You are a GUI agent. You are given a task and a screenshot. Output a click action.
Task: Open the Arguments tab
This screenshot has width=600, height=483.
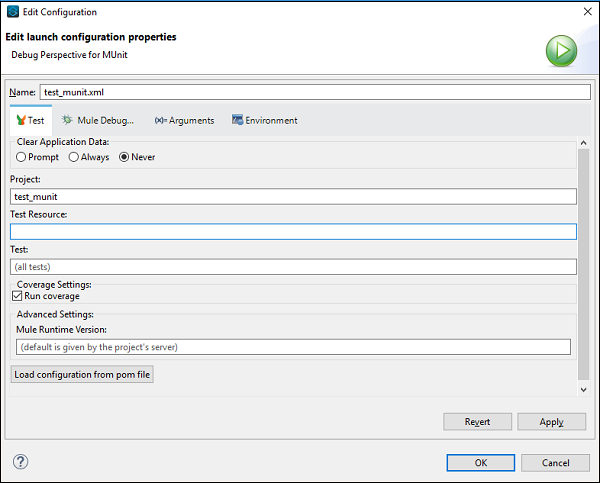pyautogui.click(x=184, y=120)
